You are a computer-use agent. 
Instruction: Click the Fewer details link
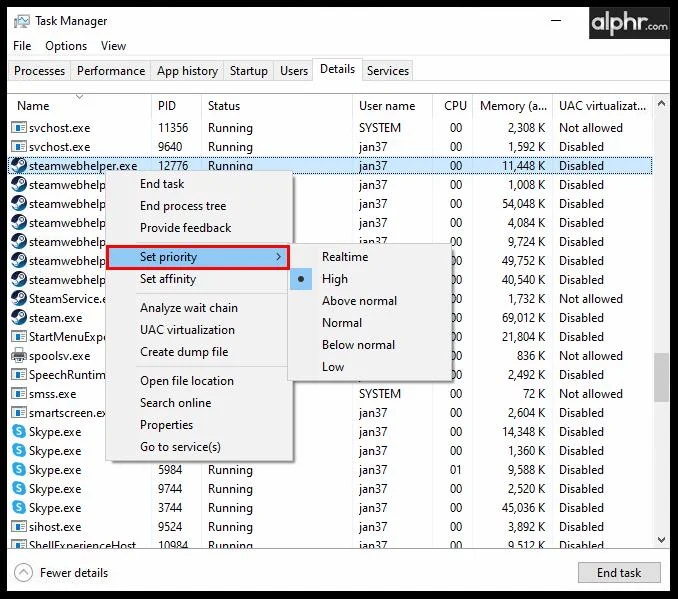click(x=74, y=573)
